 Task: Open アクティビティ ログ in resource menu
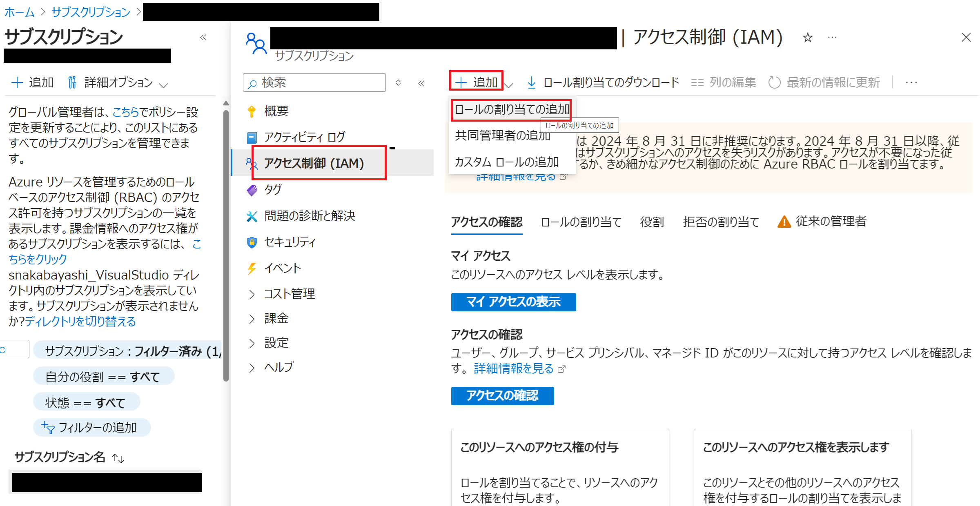click(x=304, y=137)
